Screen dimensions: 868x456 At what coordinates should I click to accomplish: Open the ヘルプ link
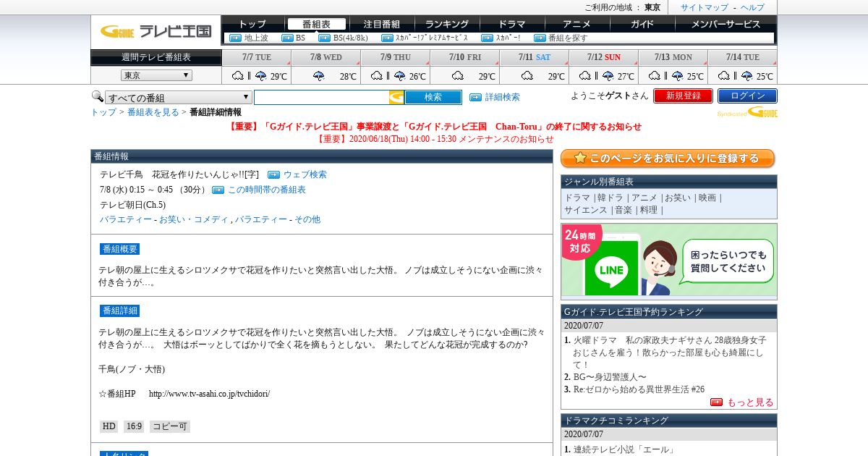point(752,7)
